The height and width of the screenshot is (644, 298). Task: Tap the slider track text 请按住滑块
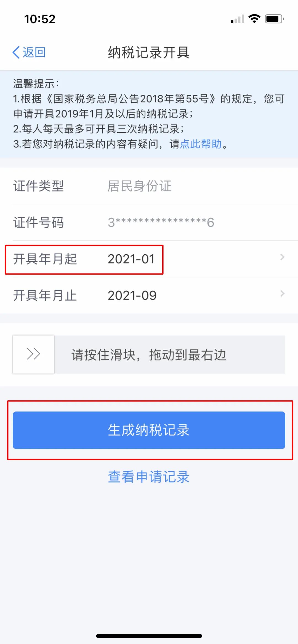point(104,355)
